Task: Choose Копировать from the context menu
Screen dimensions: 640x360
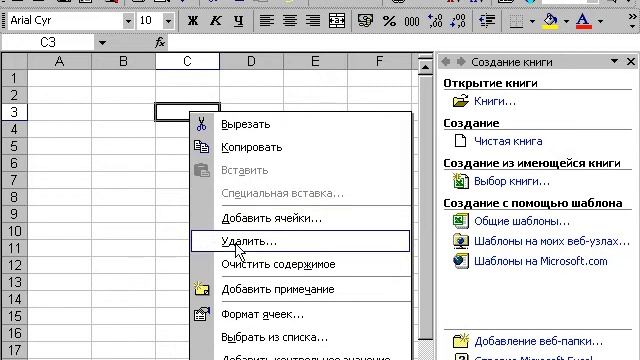Action: point(300,147)
